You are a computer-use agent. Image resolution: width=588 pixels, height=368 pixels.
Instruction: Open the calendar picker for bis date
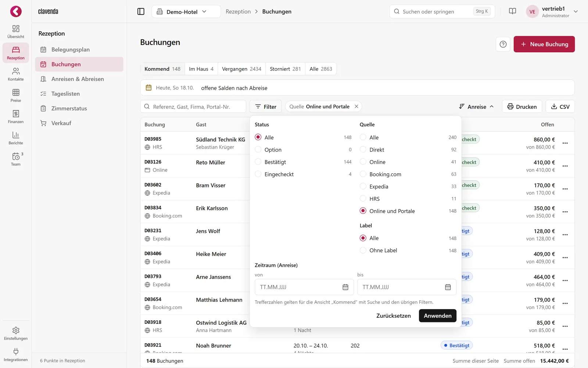[x=448, y=287]
